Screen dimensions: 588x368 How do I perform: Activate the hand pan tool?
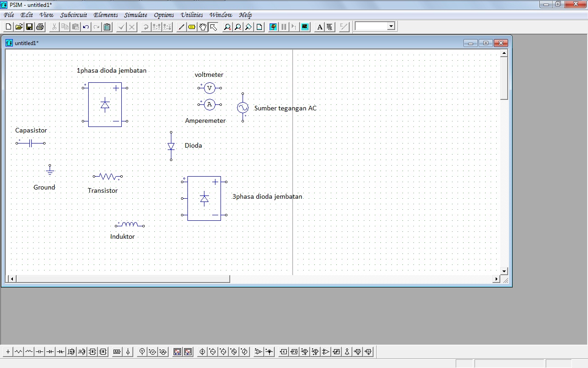202,26
